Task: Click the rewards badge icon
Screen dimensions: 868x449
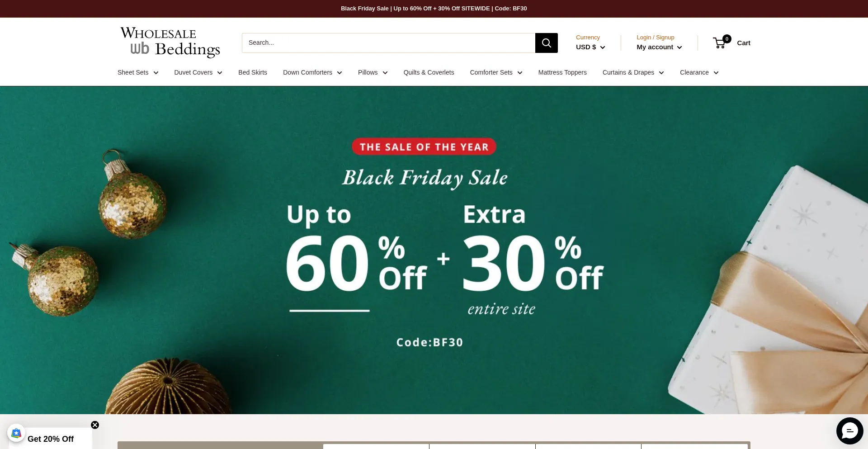Action: click(16, 433)
